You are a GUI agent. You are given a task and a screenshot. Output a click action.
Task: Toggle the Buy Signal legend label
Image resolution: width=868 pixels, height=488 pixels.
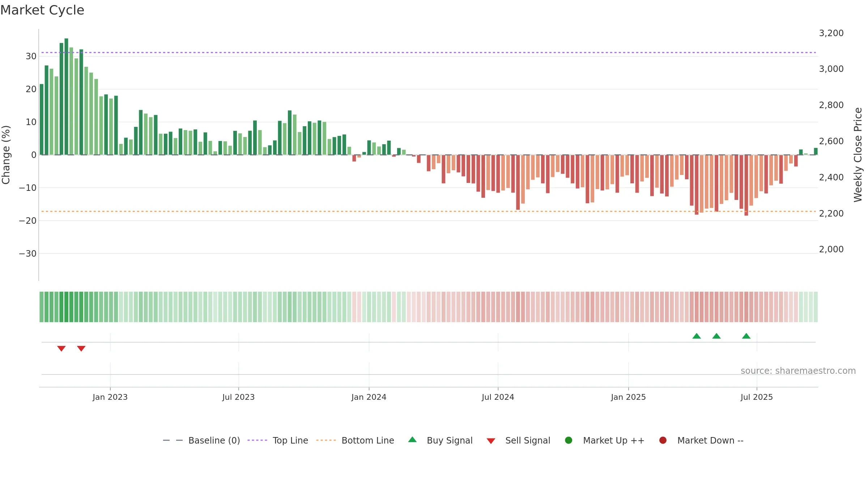450,440
